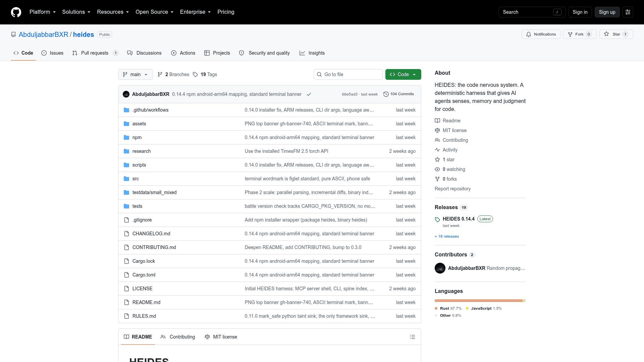Viewport: 644px width, 362px height.
Task: Star the heides repository
Action: point(616,34)
